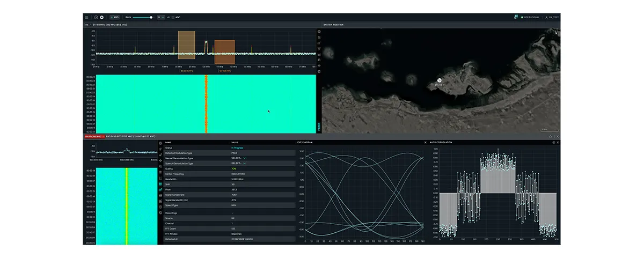Screen dimensions: 644x258
Task: Click the record/stop circle icon in toolbar
Action: [102, 17]
